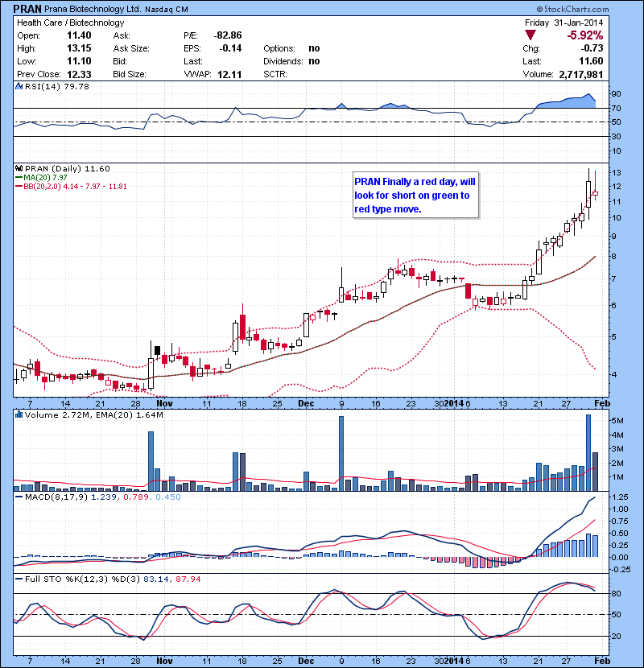
Task: Click the Health Care / Biotechnology sector text
Action: (x=70, y=23)
